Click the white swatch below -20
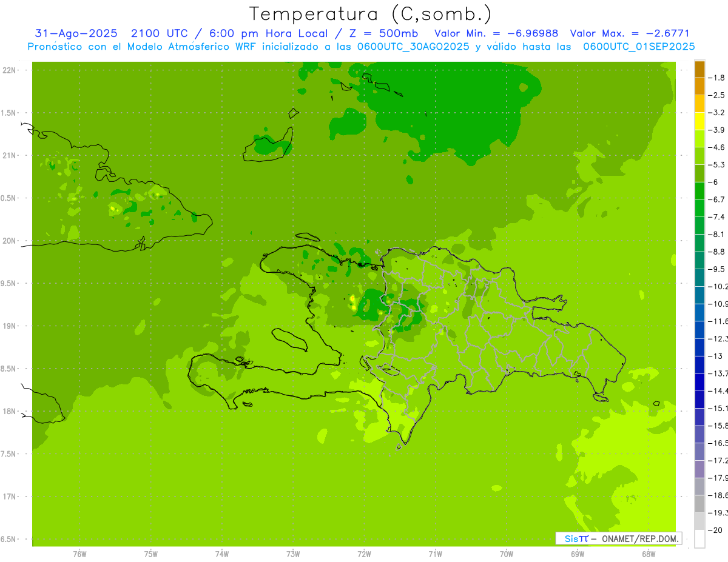This screenshot has width=728, height=562. click(x=699, y=538)
